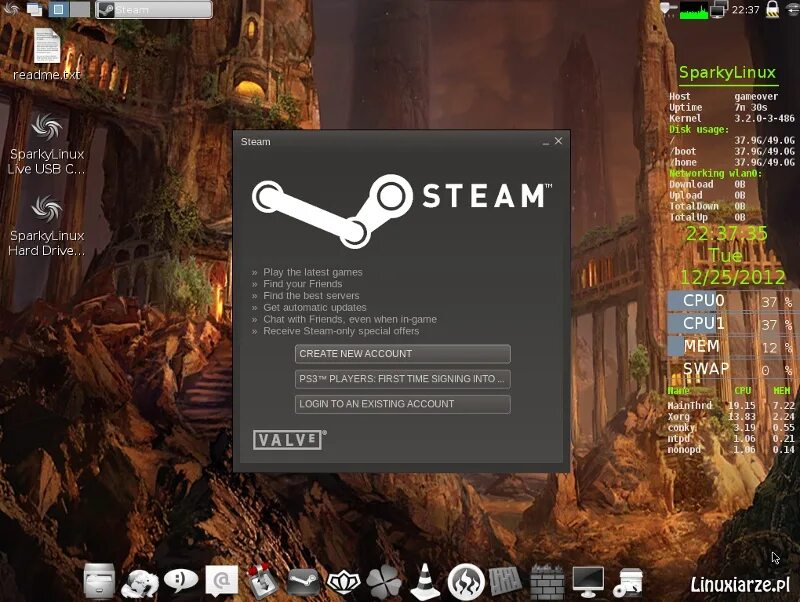Click the power plug tray icon
This screenshot has height=602, width=800.
[x=668, y=9]
